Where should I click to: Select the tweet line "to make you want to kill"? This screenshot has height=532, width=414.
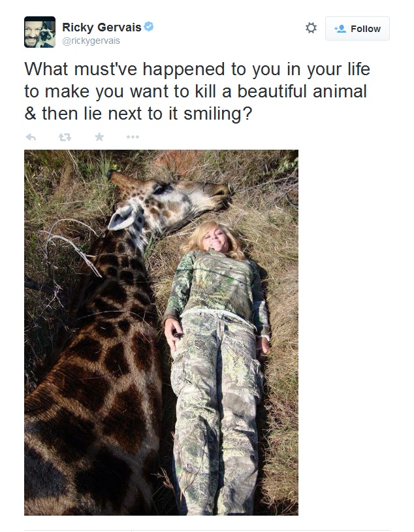tap(120, 91)
